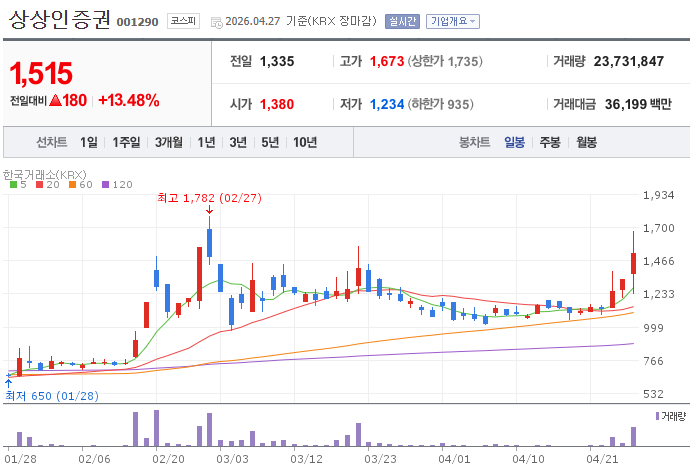690x470 pixels.
Task: Select the 1주일 line chart period
Action: pyautogui.click(x=126, y=142)
